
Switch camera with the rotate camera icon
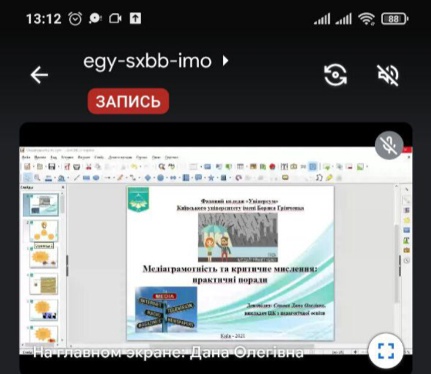click(x=335, y=75)
